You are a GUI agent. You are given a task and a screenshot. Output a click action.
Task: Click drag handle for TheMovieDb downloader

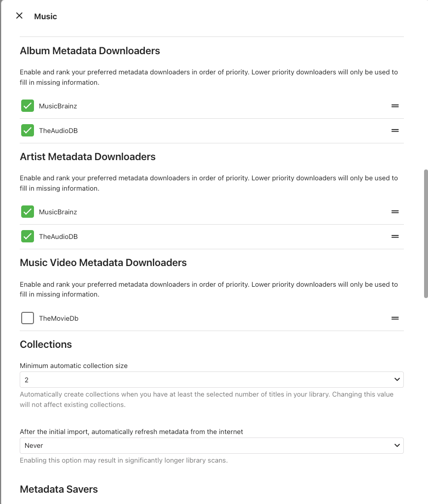(x=395, y=318)
